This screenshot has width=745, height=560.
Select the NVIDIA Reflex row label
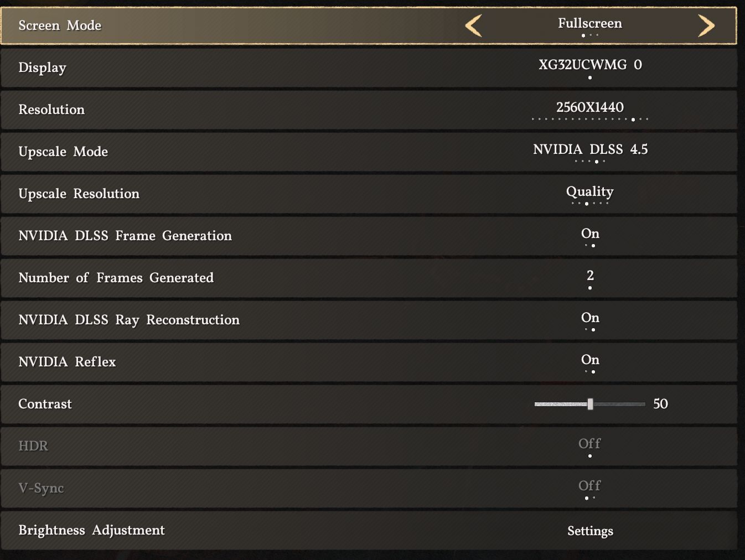67,362
